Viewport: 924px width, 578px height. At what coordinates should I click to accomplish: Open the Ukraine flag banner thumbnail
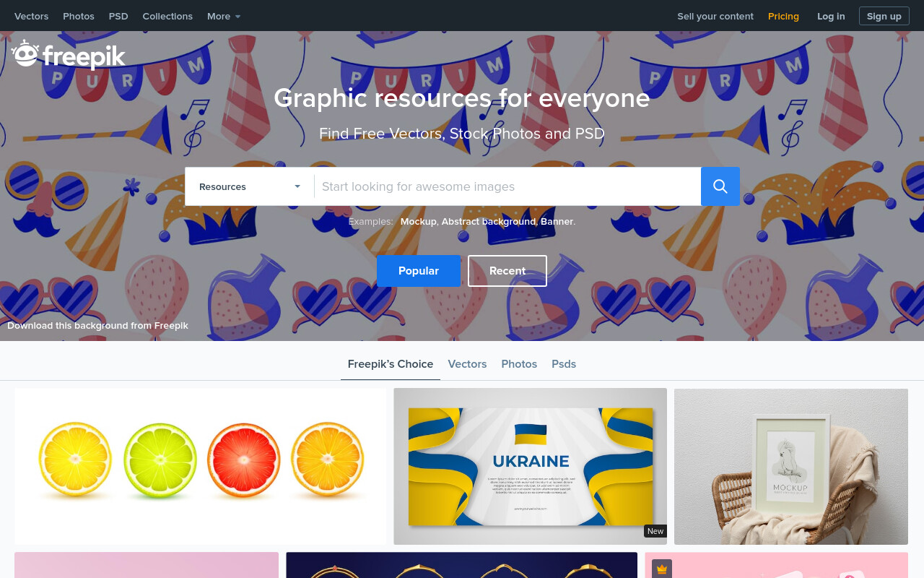click(x=531, y=467)
